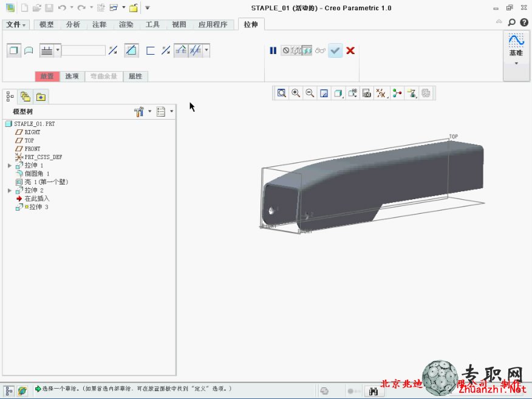Click the repaint screen icon
532x399 pixels.
324,93
